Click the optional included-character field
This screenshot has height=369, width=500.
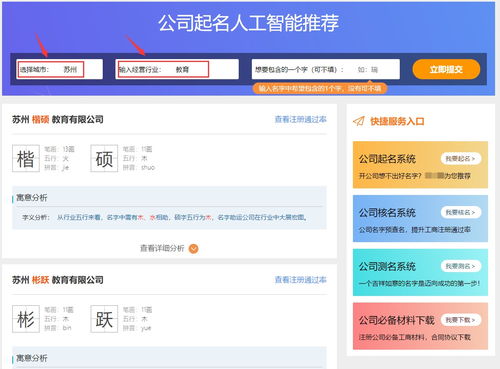[x=326, y=69]
